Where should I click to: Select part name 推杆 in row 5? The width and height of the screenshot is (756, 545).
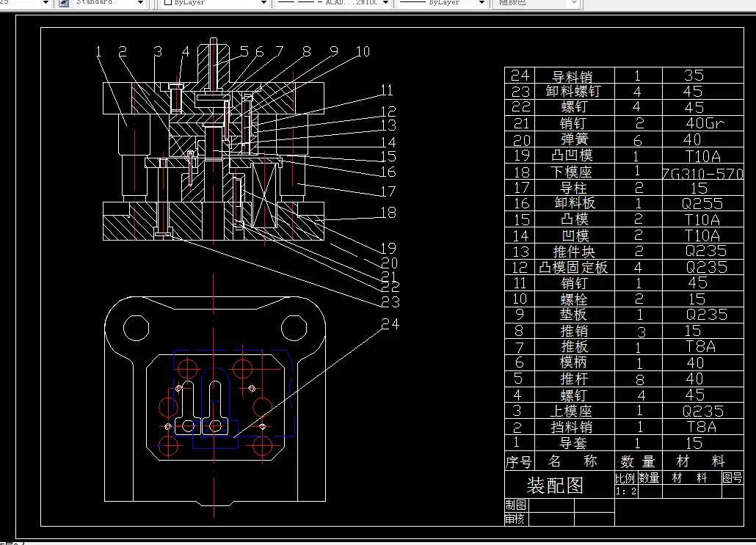tap(574, 378)
